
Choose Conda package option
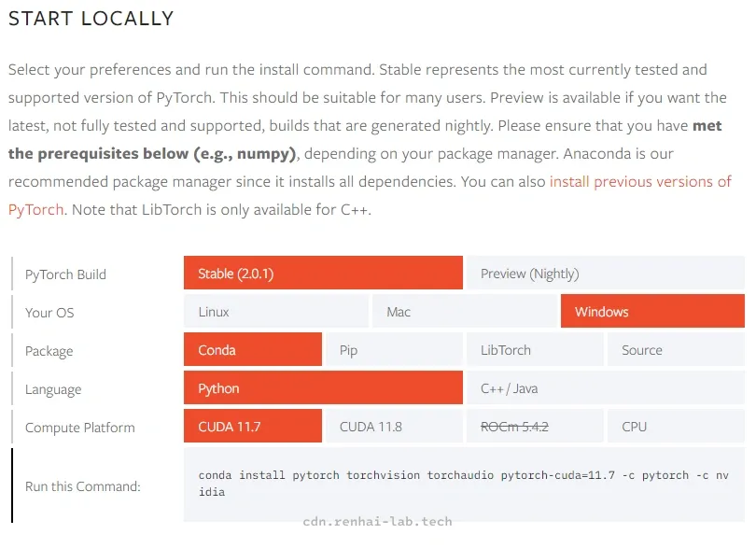pos(253,350)
